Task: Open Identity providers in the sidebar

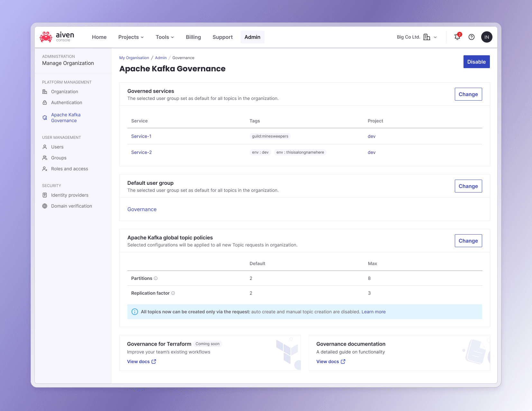Action: [70, 195]
